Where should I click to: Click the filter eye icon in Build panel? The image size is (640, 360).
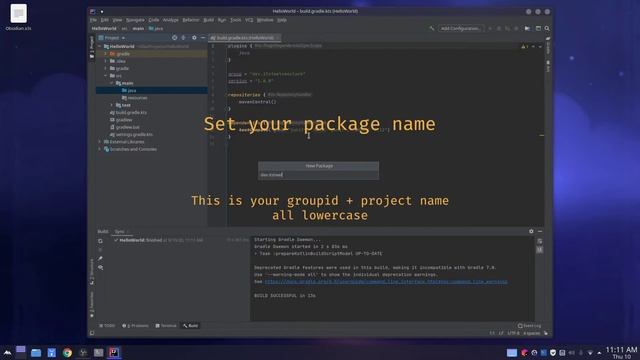100,268
